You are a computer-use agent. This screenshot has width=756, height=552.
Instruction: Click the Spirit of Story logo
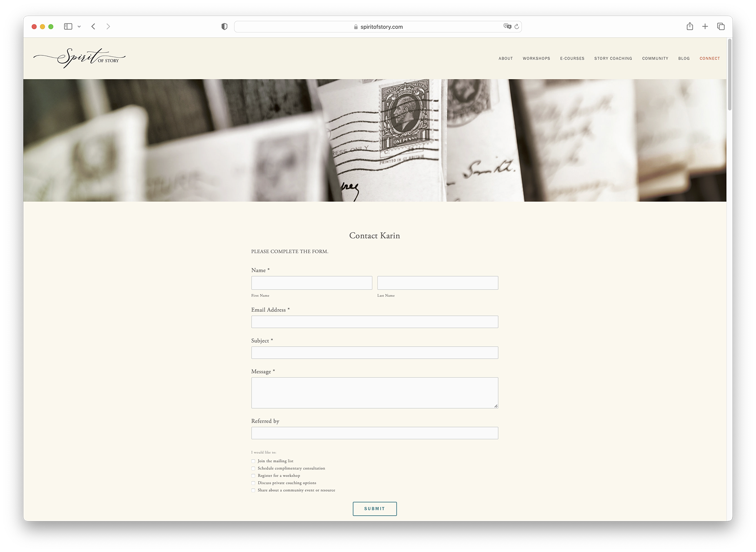[80, 58]
